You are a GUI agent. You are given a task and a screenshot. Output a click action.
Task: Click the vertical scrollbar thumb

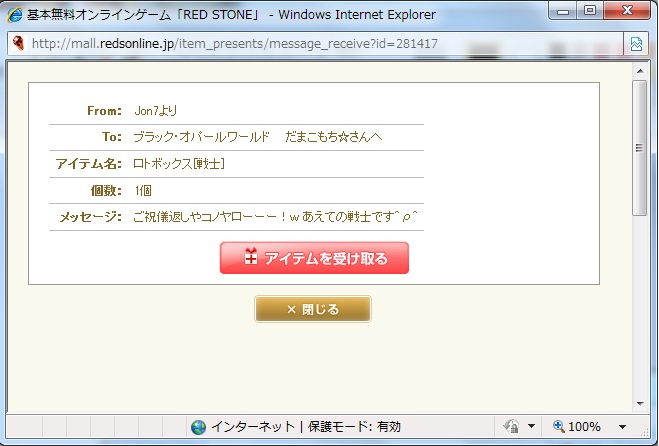640,148
